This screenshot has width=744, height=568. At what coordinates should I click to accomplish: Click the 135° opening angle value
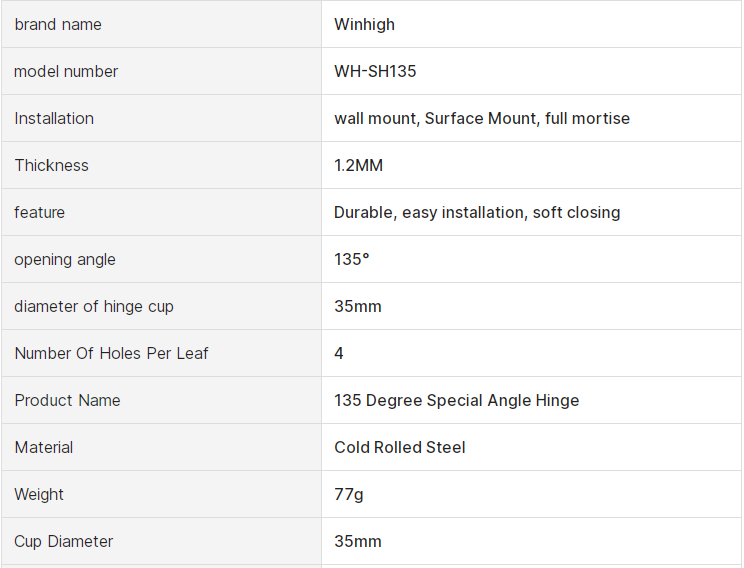pyautogui.click(x=351, y=259)
